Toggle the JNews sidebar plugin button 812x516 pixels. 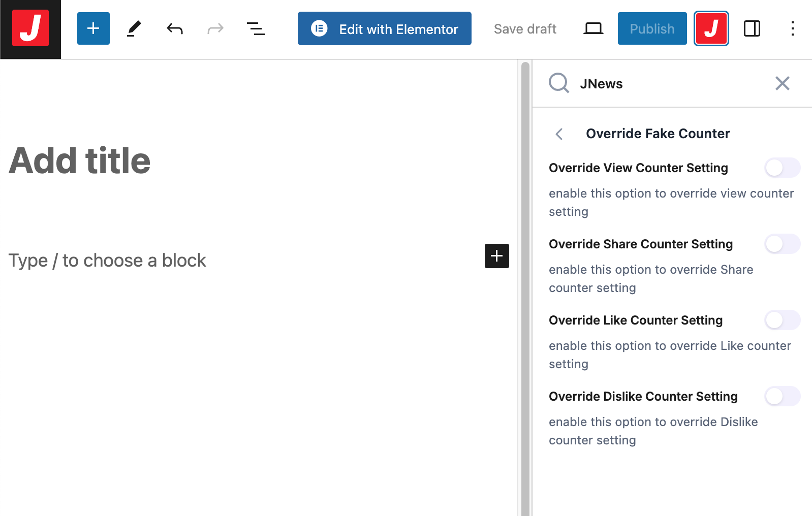(x=711, y=28)
